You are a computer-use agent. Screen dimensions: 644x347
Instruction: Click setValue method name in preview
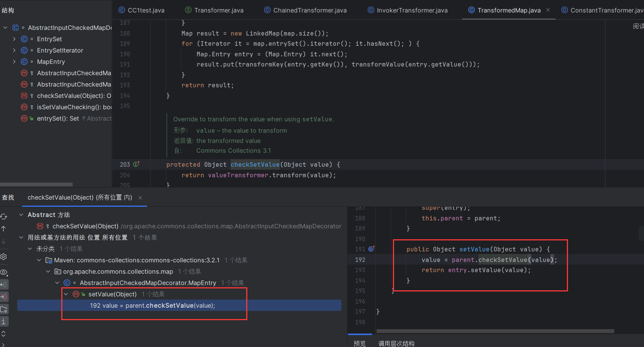click(475, 249)
